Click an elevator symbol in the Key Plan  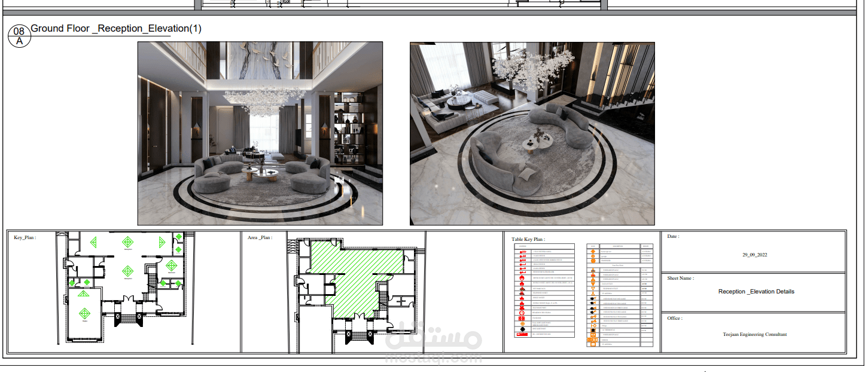(x=118, y=317)
